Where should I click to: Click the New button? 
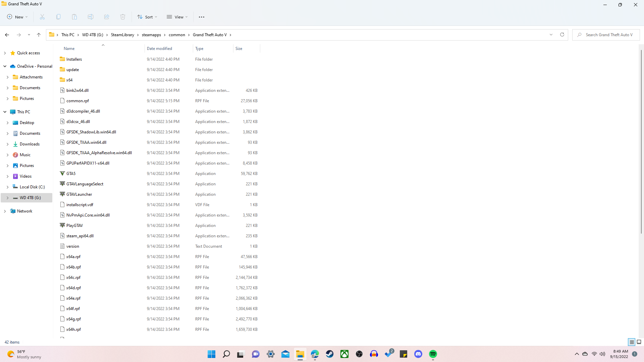tap(17, 17)
